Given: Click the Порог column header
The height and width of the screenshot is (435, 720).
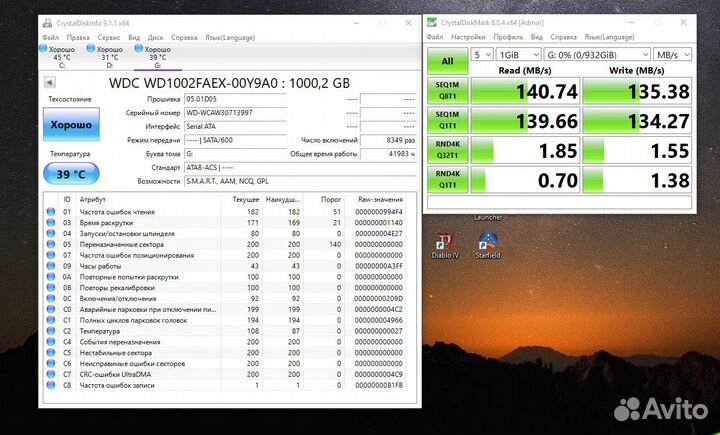Looking at the screenshot, I should point(331,199).
